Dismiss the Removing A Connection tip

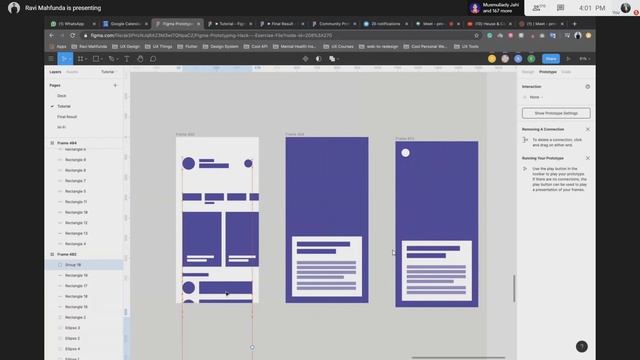588,129
